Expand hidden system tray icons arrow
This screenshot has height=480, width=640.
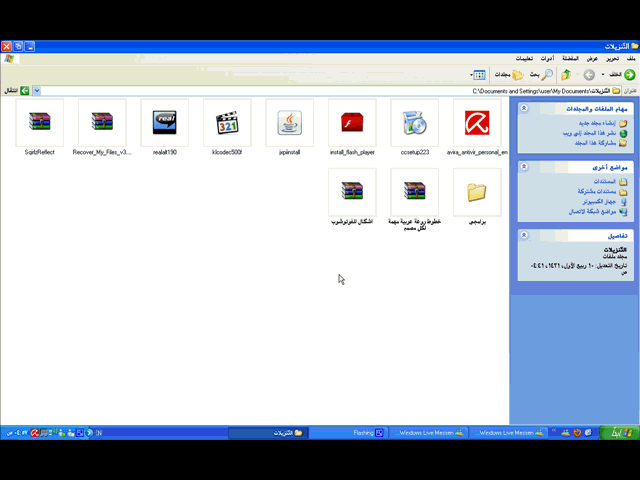89,433
